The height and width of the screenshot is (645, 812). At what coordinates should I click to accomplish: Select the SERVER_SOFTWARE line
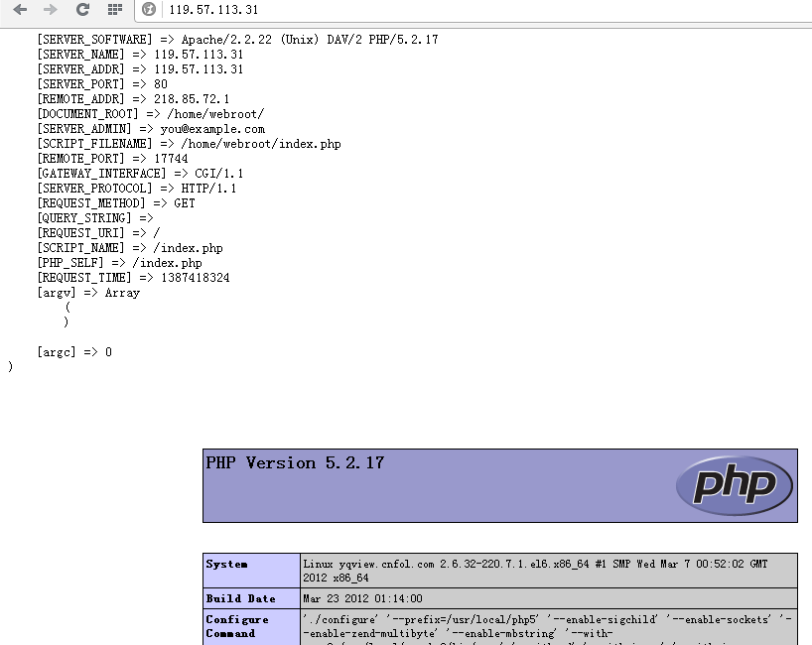(x=237, y=40)
